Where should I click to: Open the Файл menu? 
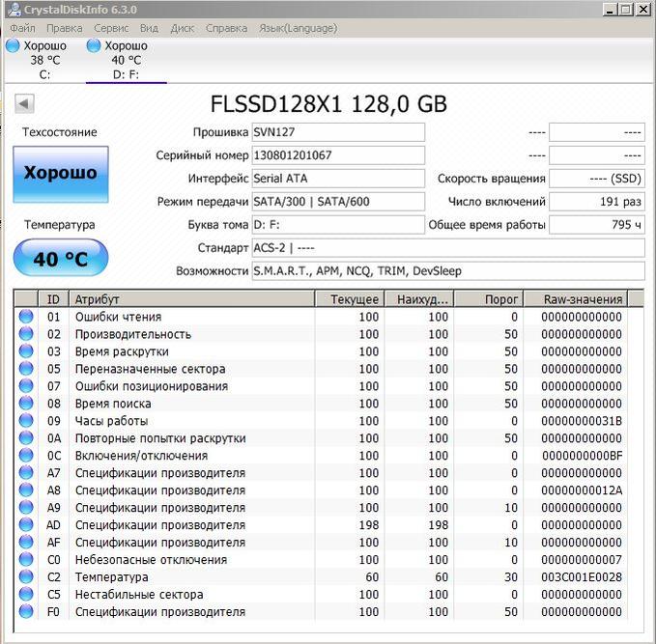pyautogui.click(x=22, y=28)
